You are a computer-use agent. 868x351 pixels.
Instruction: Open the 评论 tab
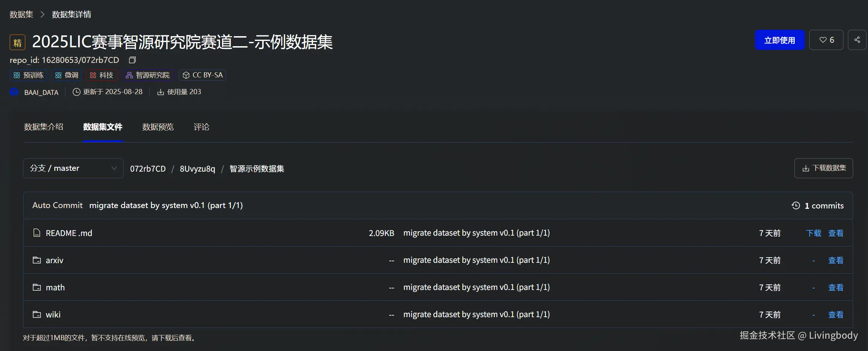coord(201,127)
